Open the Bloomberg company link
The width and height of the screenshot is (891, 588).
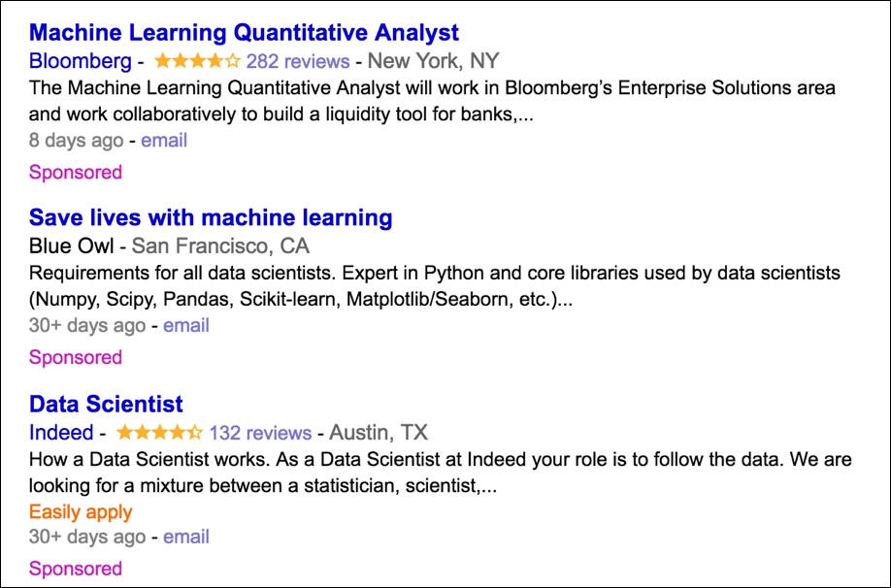81,61
